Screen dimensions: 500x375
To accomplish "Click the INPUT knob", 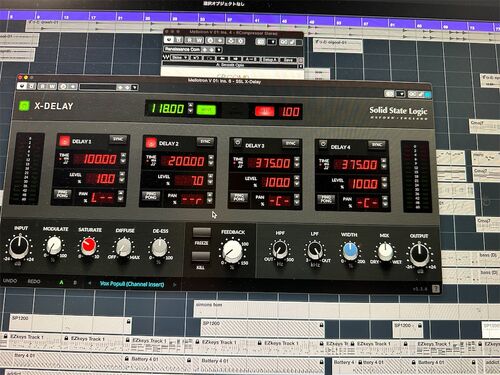I will (x=19, y=247).
